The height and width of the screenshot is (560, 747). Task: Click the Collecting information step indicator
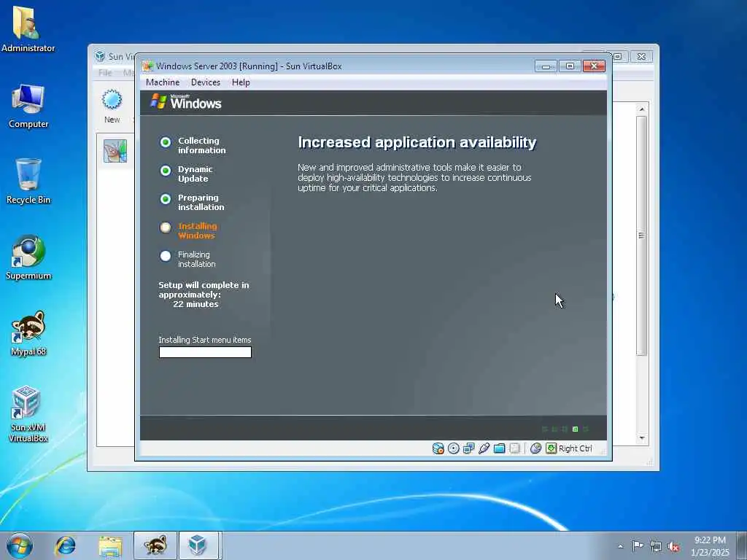pyautogui.click(x=166, y=142)
